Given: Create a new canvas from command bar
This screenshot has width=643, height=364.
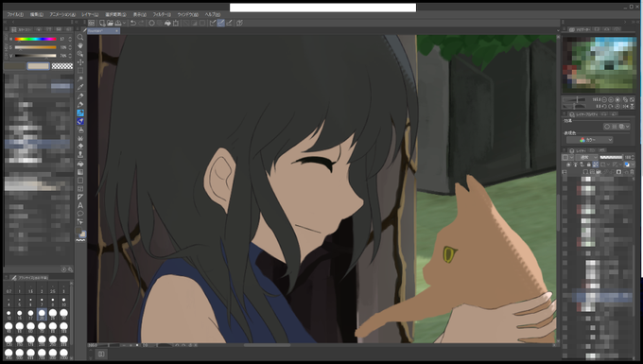Looking at the screenshot, I should [102, 23].
